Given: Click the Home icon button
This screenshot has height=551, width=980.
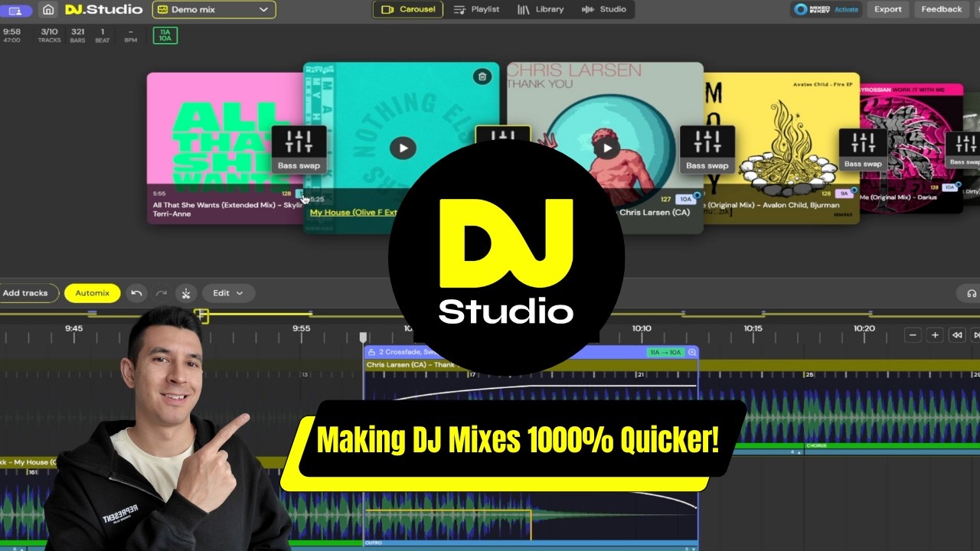Looking at the screenshot, I should click(x=48, y=10).
